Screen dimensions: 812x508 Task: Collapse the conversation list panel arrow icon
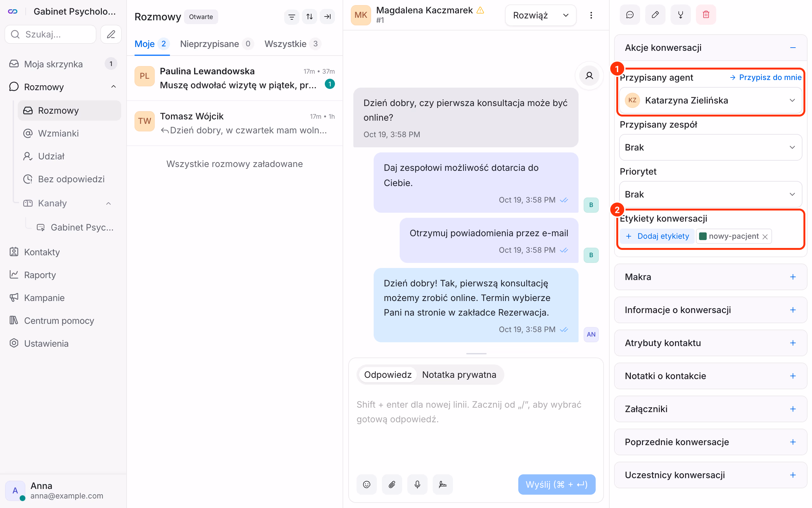pyautogui.click(x=327, y=17)
